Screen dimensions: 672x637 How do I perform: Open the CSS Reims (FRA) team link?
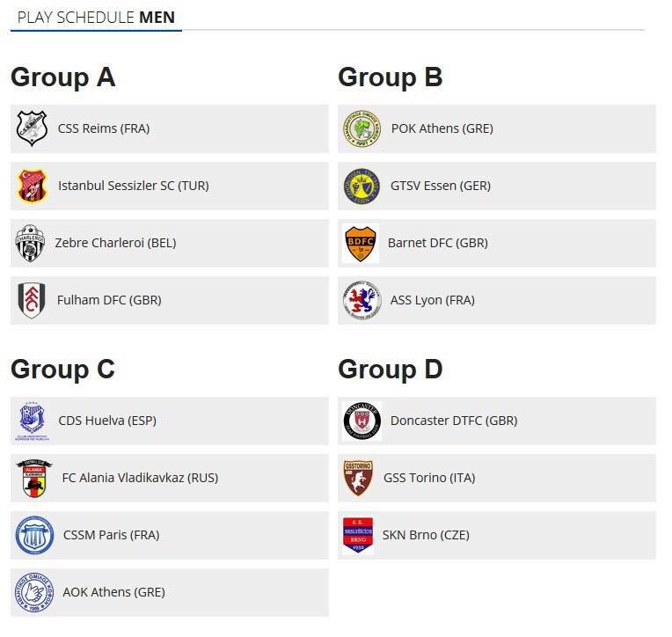coord(104,128)
